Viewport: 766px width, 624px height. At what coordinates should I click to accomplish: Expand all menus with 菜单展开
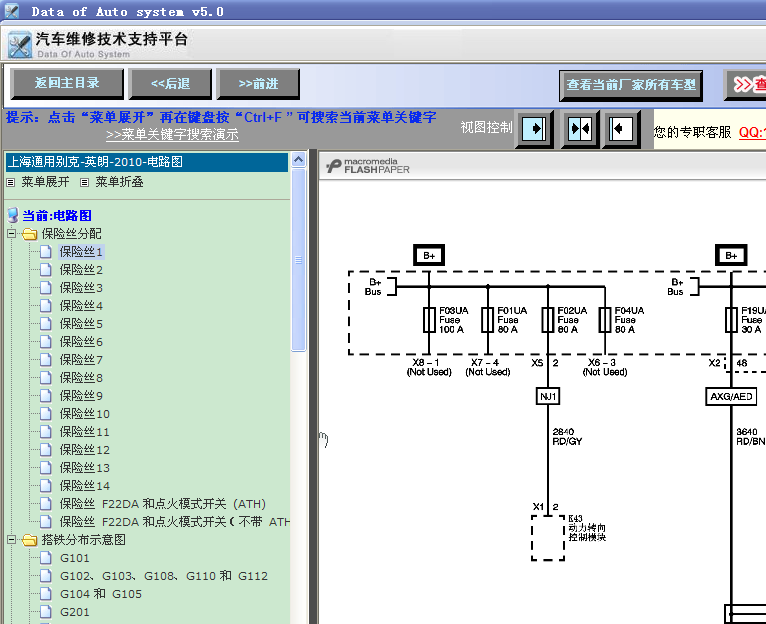coord(45,182)
